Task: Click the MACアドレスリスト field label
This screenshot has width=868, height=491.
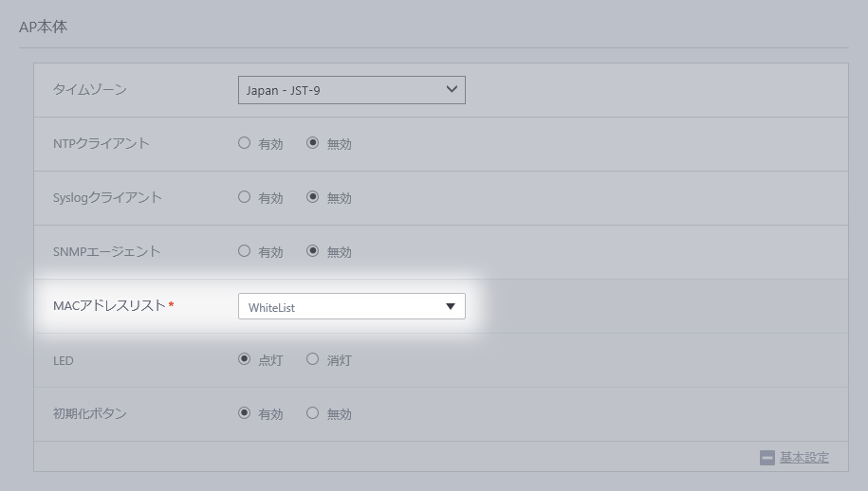Action: click(x=110, y=306)
